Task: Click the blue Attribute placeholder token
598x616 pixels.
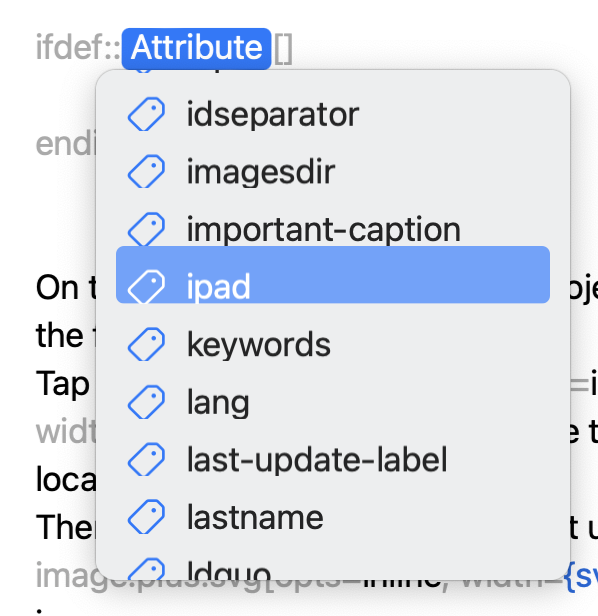Action: 196,48
